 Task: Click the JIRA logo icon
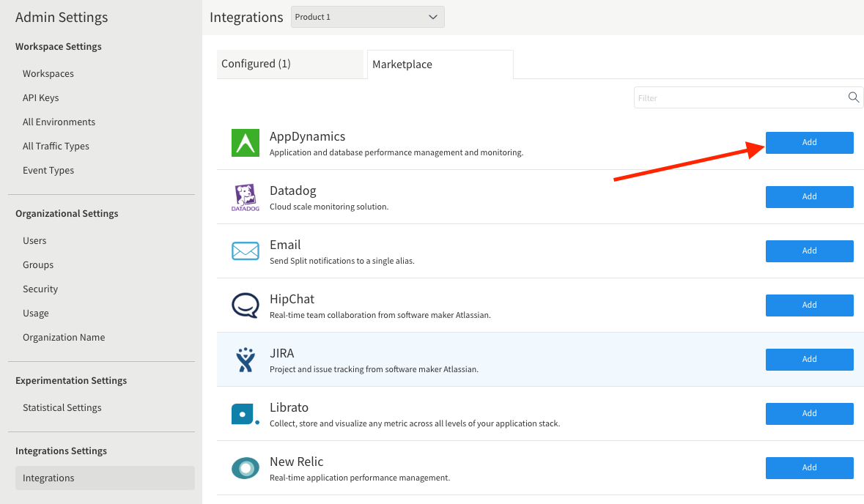tap(245, 360)
